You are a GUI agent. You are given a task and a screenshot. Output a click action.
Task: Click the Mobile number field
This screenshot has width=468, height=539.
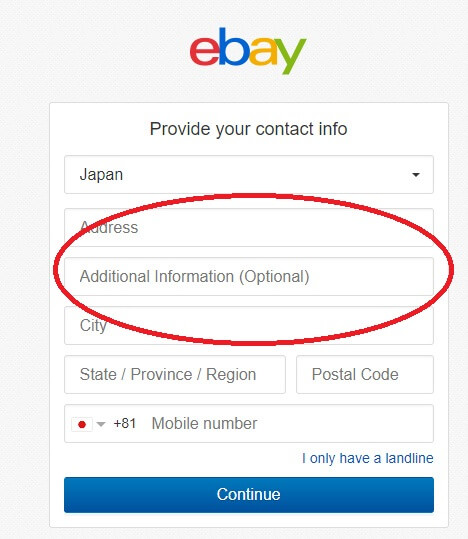click(291, 424)
